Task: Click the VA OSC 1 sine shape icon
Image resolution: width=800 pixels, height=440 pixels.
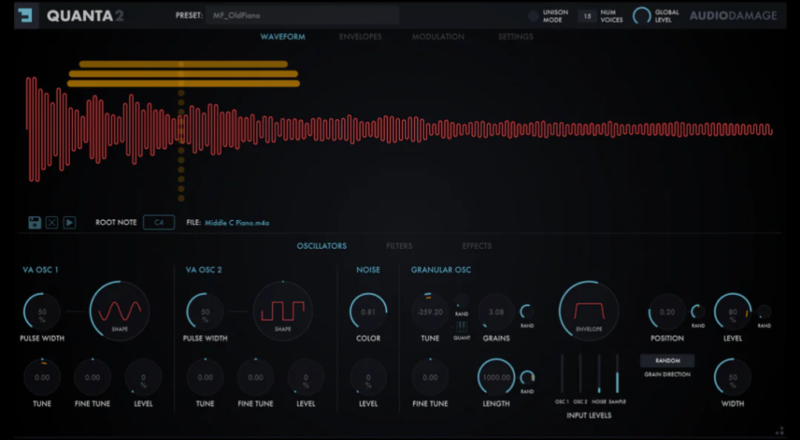Action: tap(119, 311)
